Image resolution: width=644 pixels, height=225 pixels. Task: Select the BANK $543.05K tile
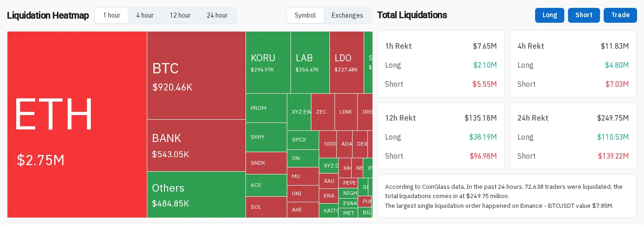click(x=196, y=146)
